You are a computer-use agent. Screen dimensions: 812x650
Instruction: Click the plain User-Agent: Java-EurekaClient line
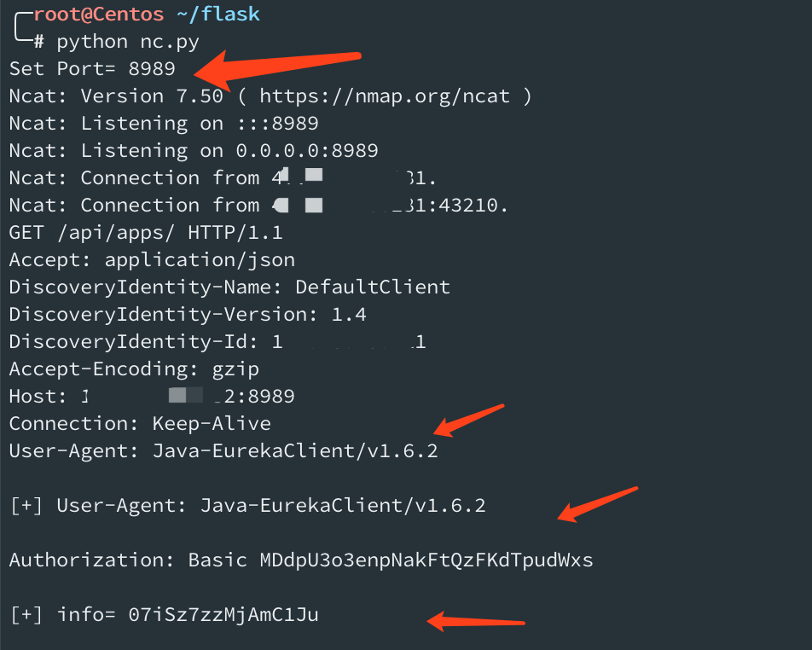tap(223, 451)
